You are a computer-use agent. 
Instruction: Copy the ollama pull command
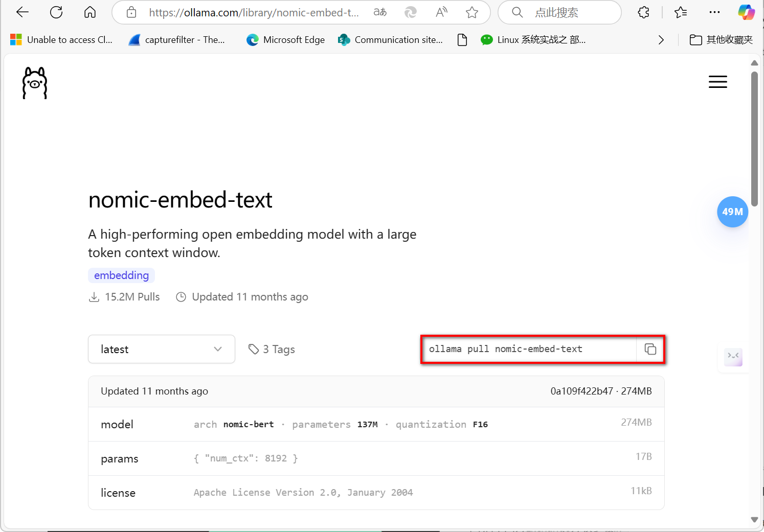[x=650, y=349]
